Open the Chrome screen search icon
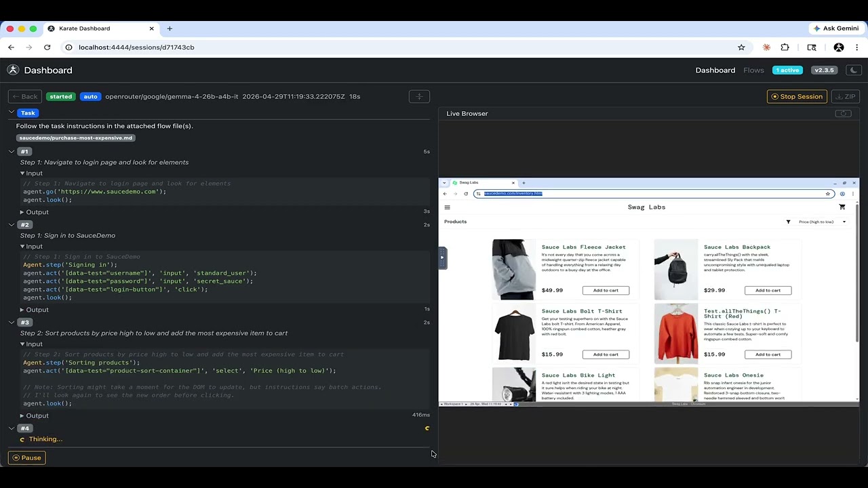868x488 pixels. point(812,47)
